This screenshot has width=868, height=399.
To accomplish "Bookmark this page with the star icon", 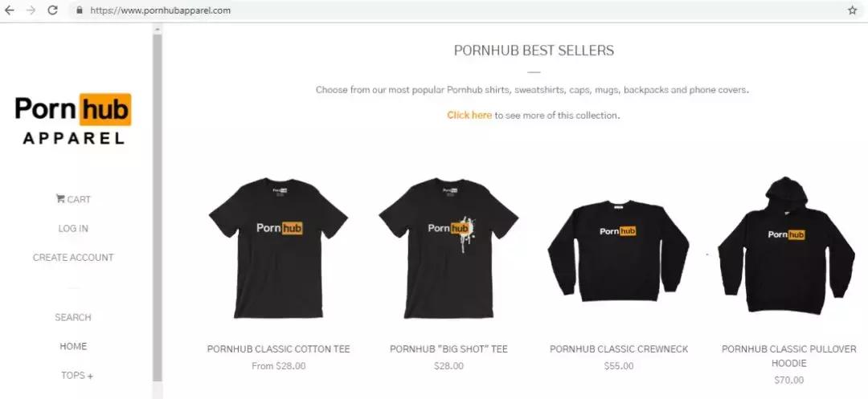I will tap(852, 10).
